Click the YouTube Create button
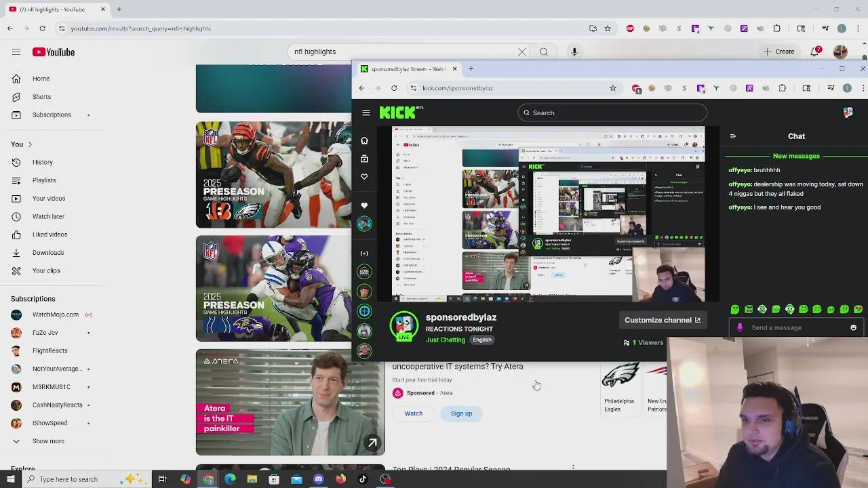This screenshot has height=488, width=868. coord(778,52)
